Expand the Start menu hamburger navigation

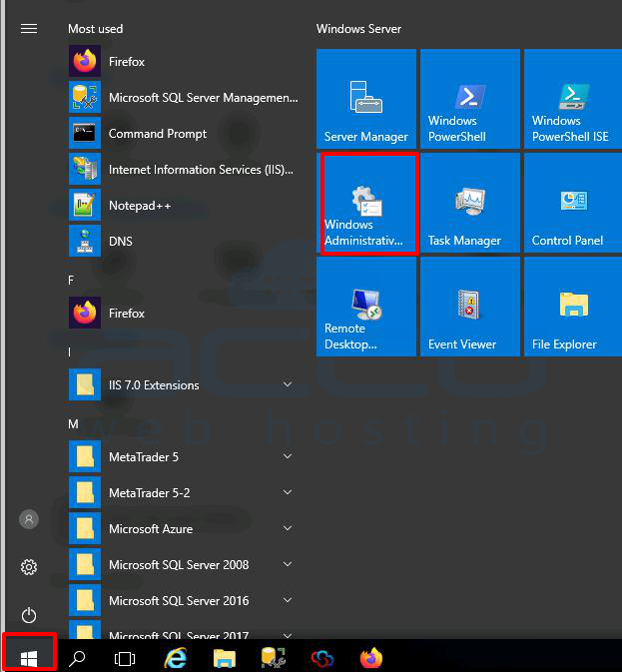click(29, 29)
